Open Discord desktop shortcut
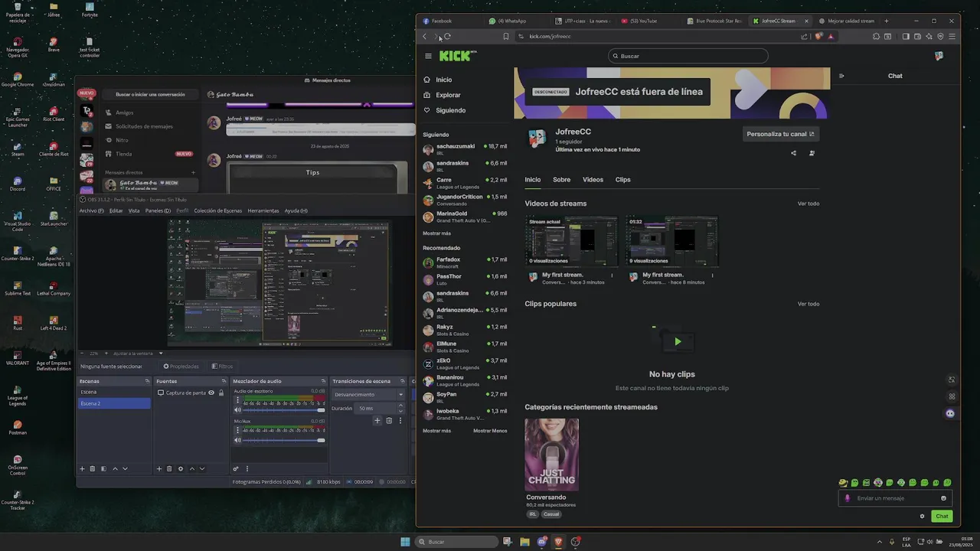The width and height of the screenshot is (980, 551). coord(17,183)
